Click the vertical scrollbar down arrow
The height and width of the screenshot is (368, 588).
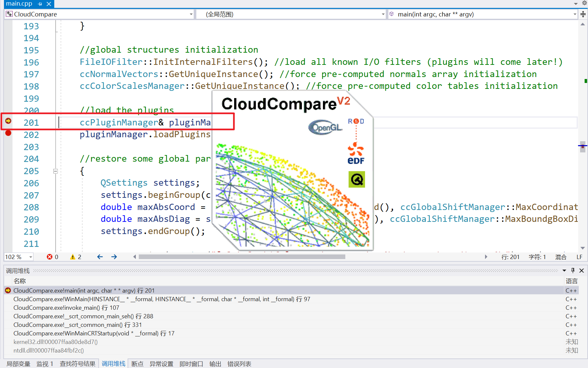pos(583,248)
